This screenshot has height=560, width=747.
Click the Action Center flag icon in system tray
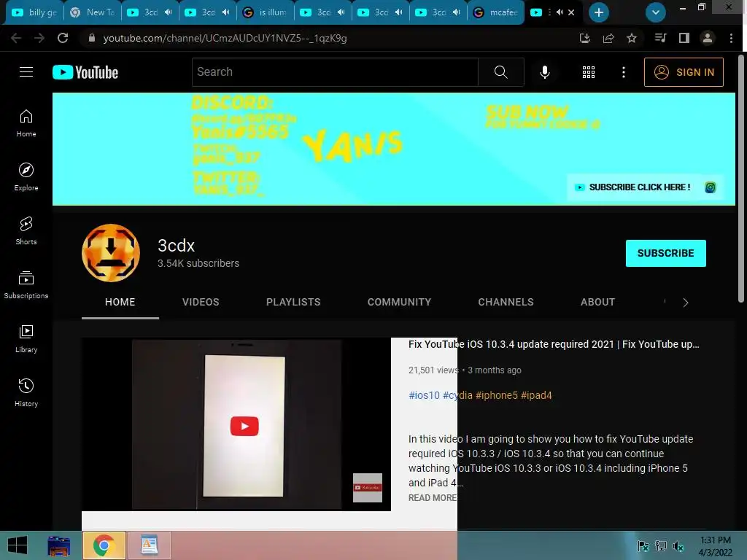click(643, 546)
